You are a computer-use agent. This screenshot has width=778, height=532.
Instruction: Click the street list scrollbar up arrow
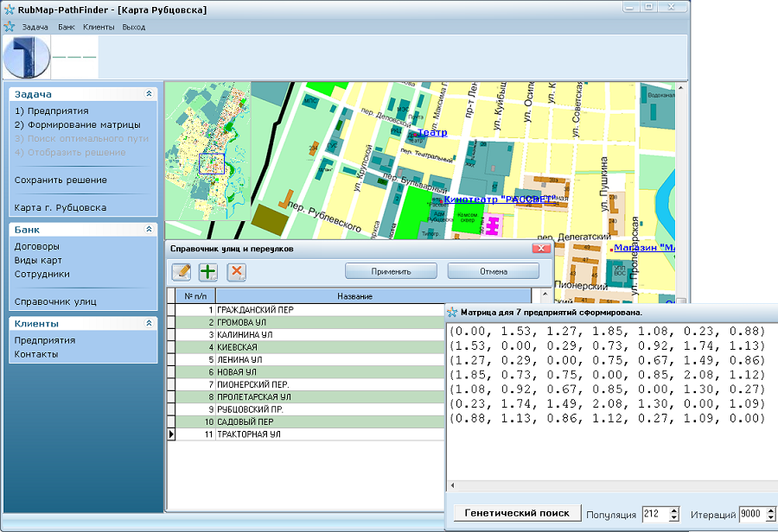[545, 294]
